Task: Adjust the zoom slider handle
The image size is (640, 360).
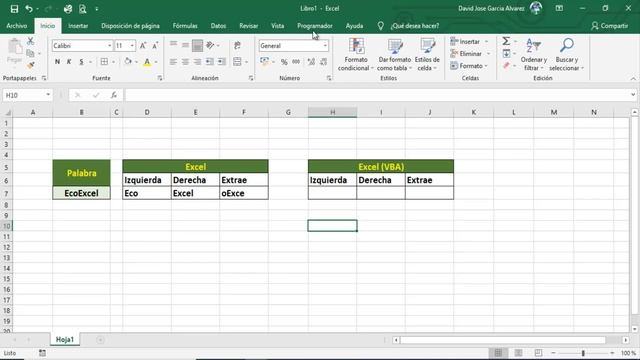Action: [x=583, y=353]
